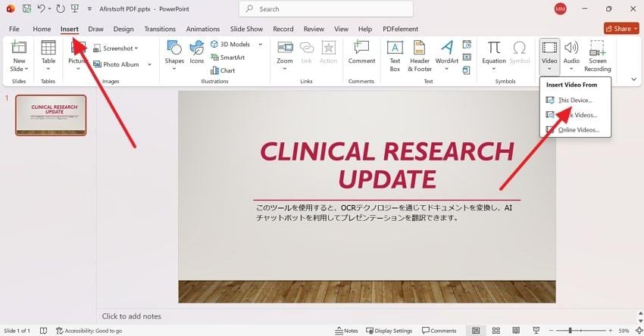This screenshot has height=336, width=644.
Task: Click the Icons button in Illustrations
Action: point(197,52)
